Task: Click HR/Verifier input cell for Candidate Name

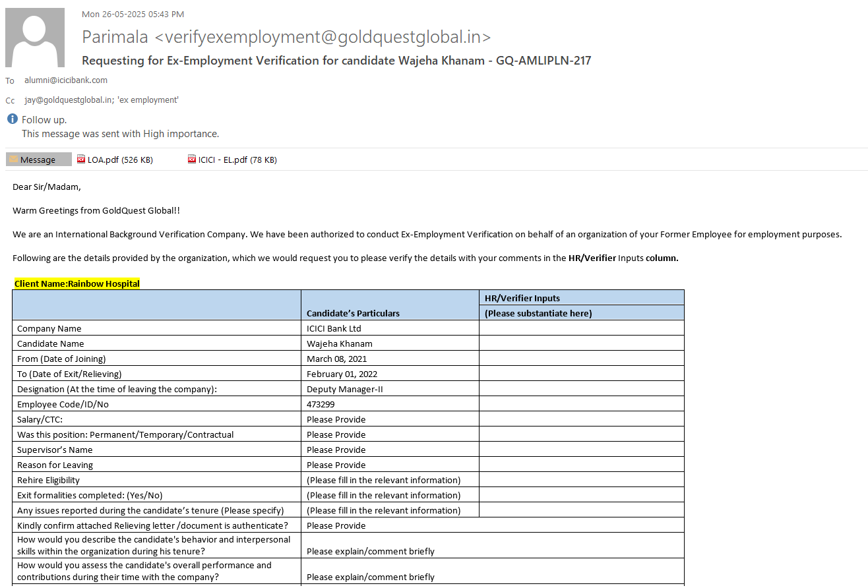Action: tap(582, 343)
